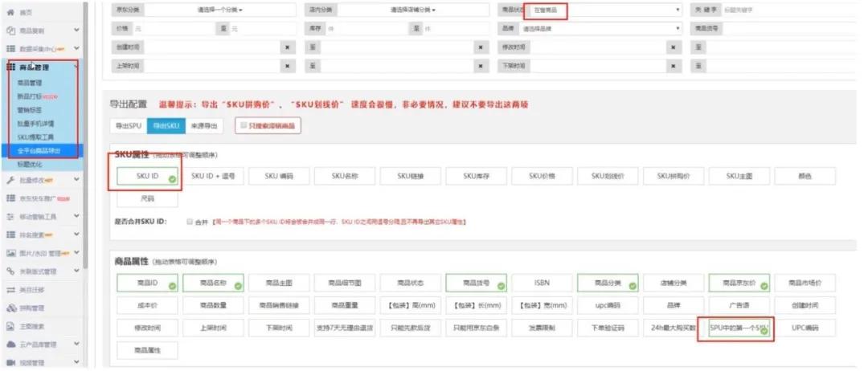Click the 云产品库管理 cloud icon
The width and height of the screenshot is (868, 371).
(x=10, y=344)
